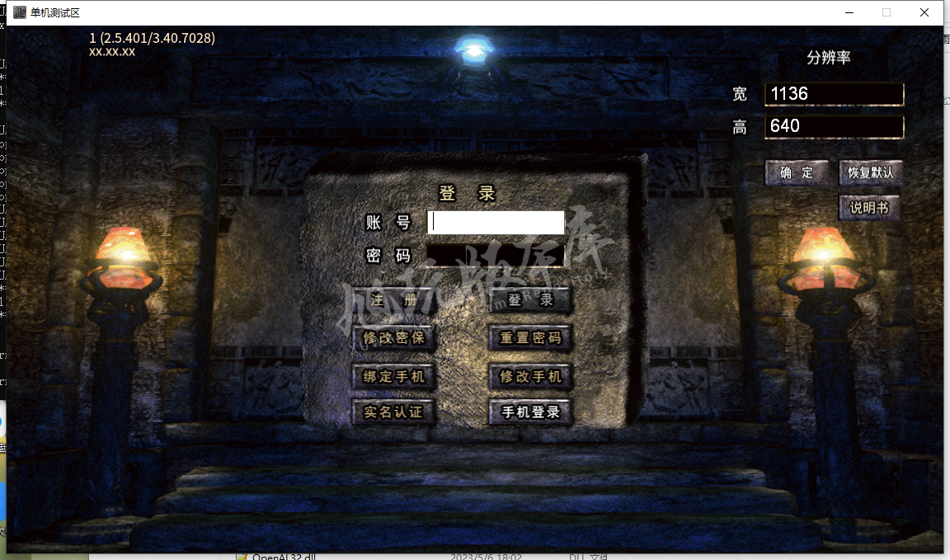Switch to 手机登录 phone login
This screenshot has width=950, height=560.
(531, 412)
